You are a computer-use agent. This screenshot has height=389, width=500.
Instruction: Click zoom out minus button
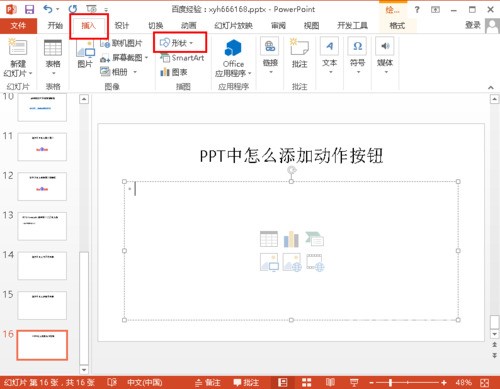pyautogui.click(x=371, y=383)
